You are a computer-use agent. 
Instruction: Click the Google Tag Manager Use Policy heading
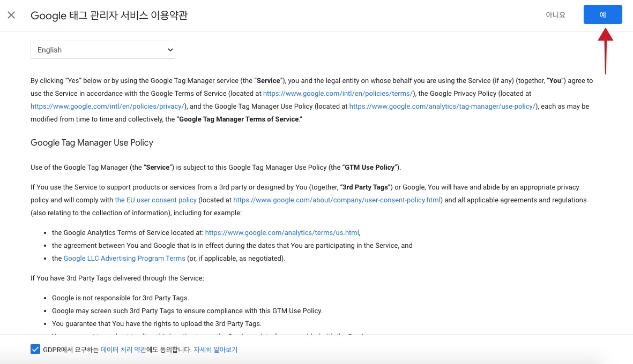92,143
